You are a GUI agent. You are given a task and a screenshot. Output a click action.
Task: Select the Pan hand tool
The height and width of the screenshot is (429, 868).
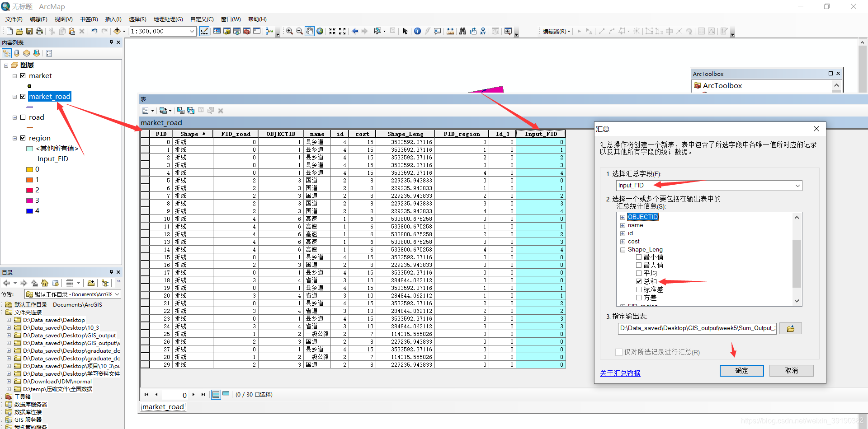(310, 31)
